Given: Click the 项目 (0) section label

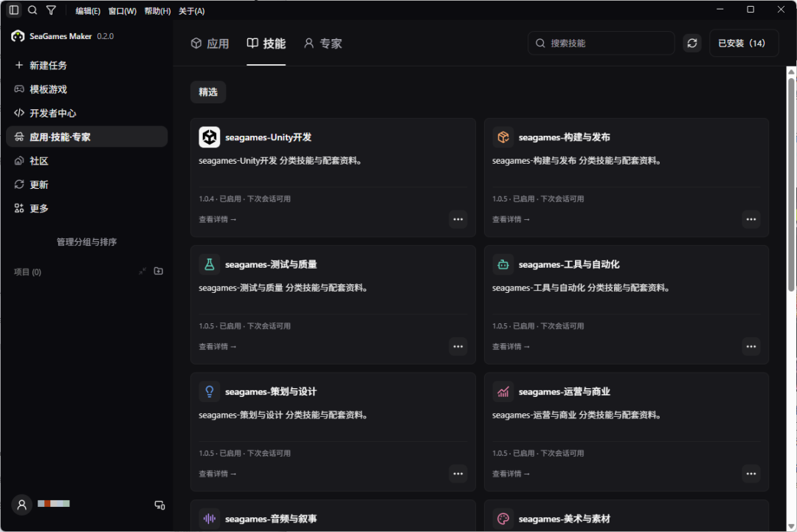Looking at the screenshot, I should pos(27,272).
